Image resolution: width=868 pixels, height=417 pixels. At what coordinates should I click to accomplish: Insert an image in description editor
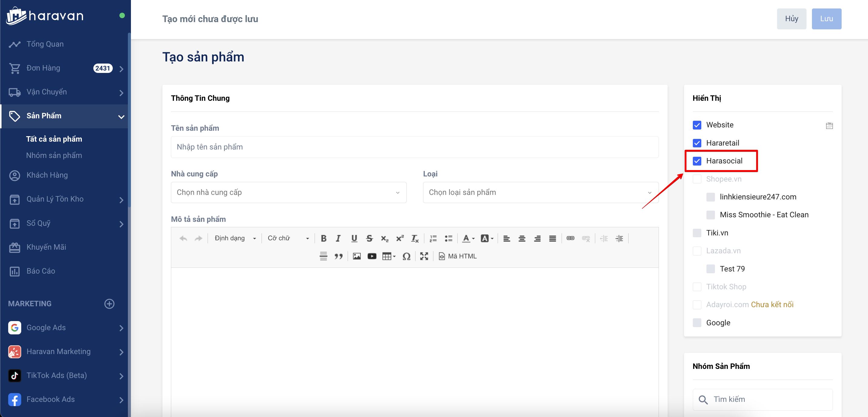click(356, 256)
